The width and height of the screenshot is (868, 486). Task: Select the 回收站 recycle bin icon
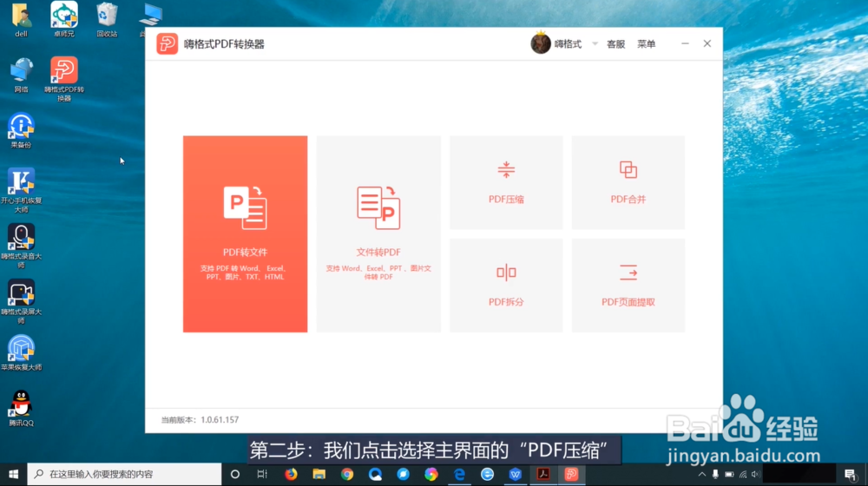pos(107,19)
